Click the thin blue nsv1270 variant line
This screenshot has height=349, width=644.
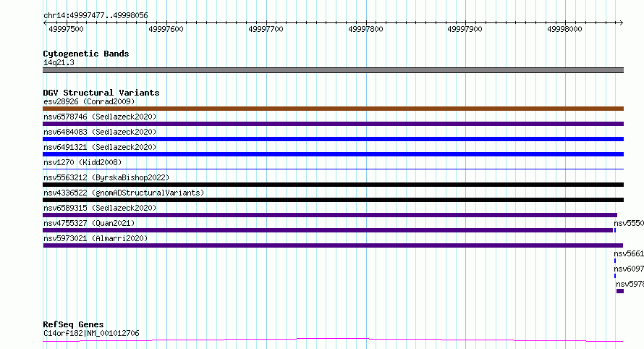[x=333, y=169]
